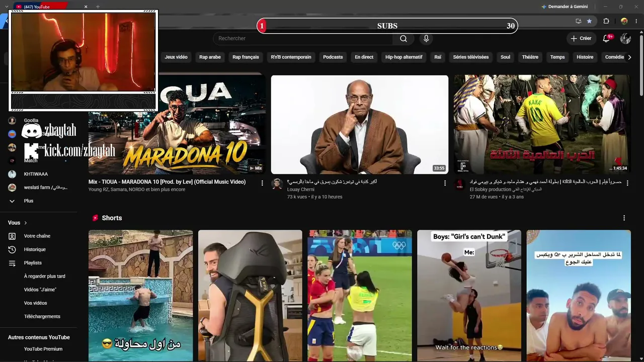Open the notifications bell
Image resolution: width=644 pixels, height=362 pixels.
point(606,38)
